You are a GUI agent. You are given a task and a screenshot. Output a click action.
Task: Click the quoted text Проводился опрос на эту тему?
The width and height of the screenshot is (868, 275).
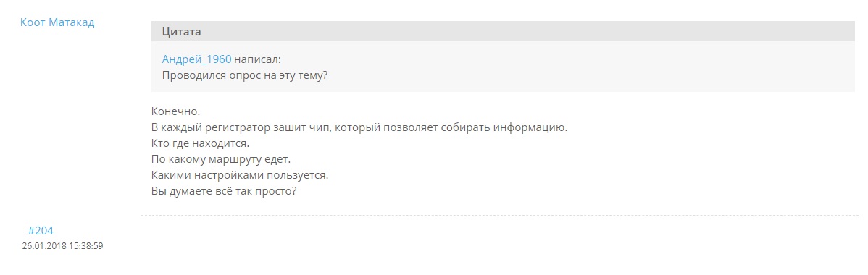tap(245, 76)
